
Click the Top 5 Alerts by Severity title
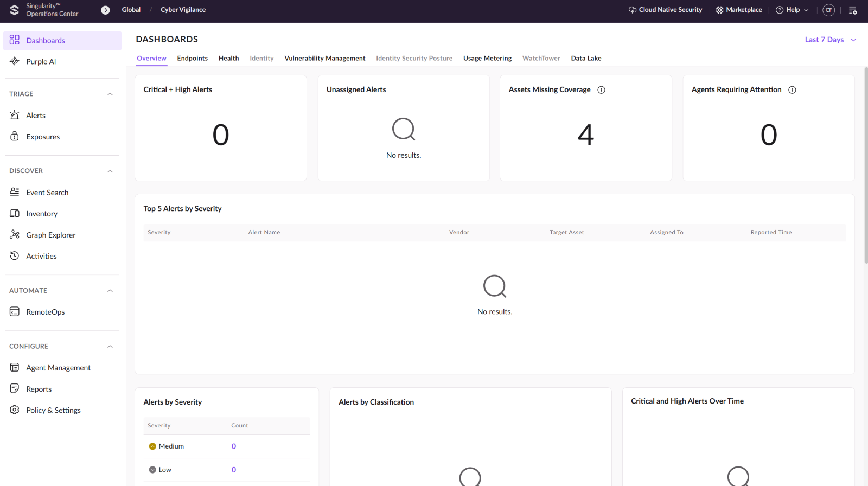tap(182, 209)
